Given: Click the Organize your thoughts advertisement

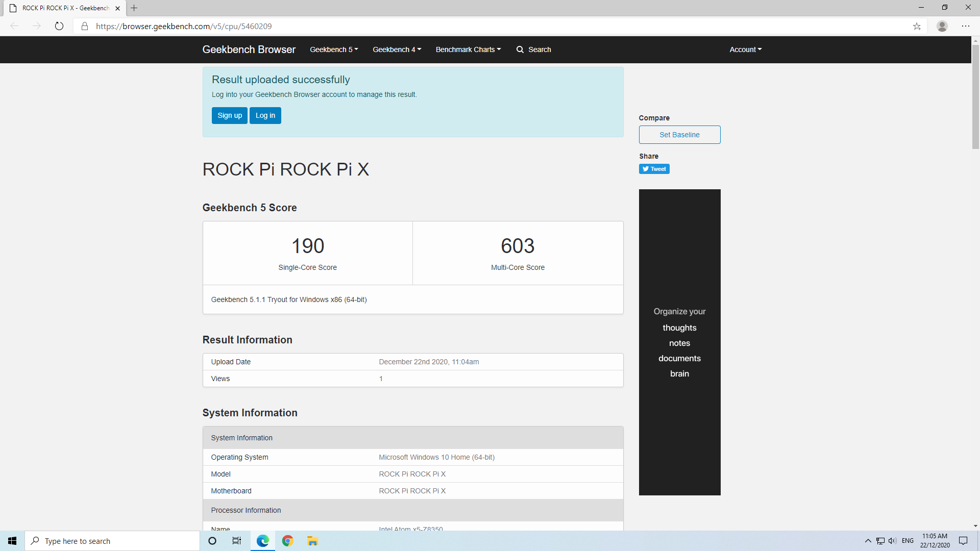Looking at the screenshot, I should [x=679, y=342].
